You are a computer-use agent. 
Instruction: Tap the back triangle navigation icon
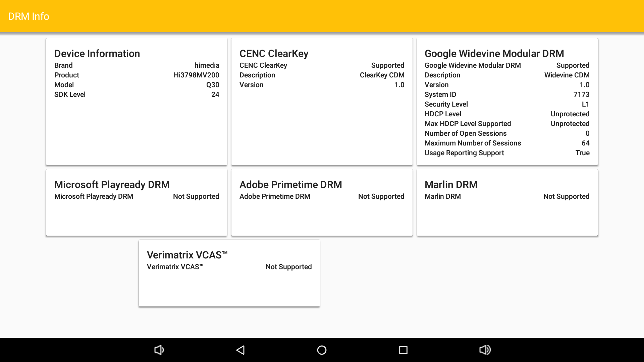click(240, 350)
